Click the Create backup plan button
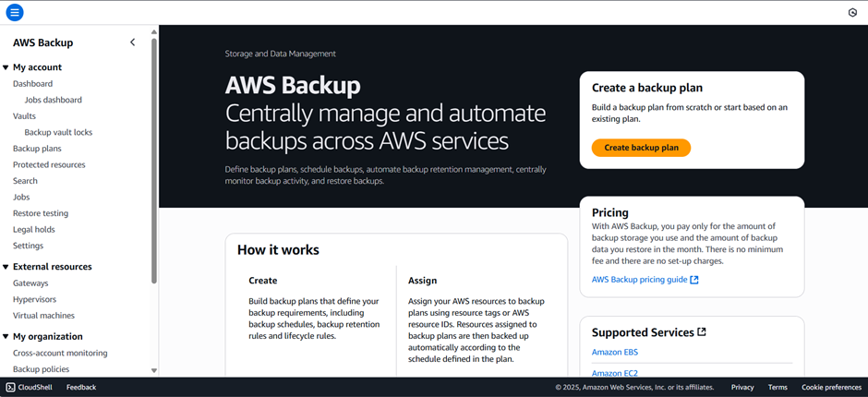This screenshot has height=397, width=868. tap(641, 148)
